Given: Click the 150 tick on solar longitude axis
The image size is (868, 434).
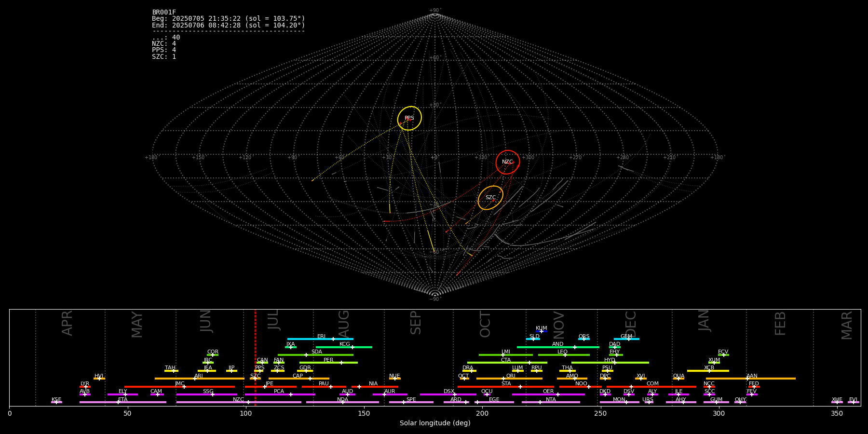Looking at the screenshot, I should 364,413.
